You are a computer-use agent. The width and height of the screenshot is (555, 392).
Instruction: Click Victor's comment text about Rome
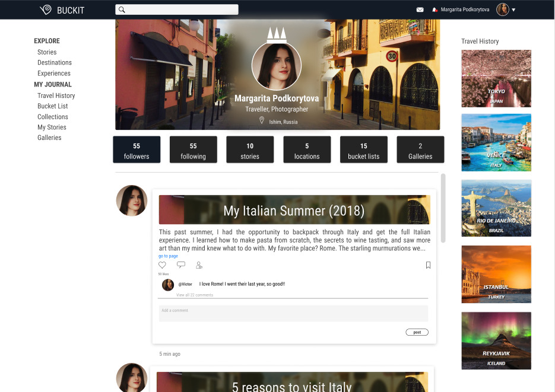coord(242,284)
